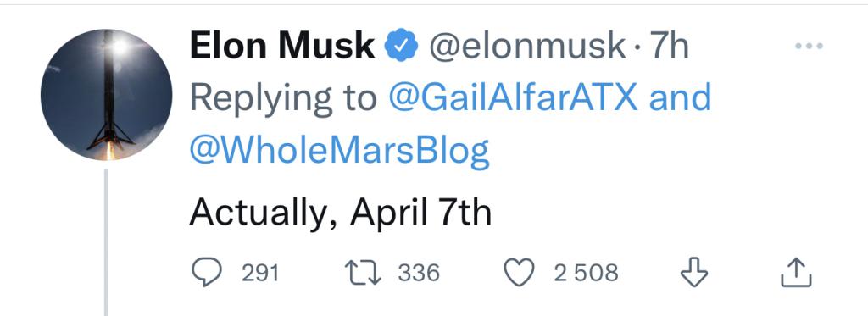View the 336 retweets count
The width and height of the screenshot is (868, 316).
click(x=419, y=273)
